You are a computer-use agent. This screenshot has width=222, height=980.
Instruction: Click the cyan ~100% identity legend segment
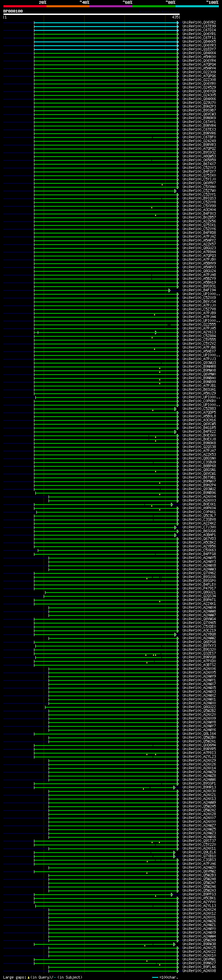pyautogui.click(x=197, y=6)
